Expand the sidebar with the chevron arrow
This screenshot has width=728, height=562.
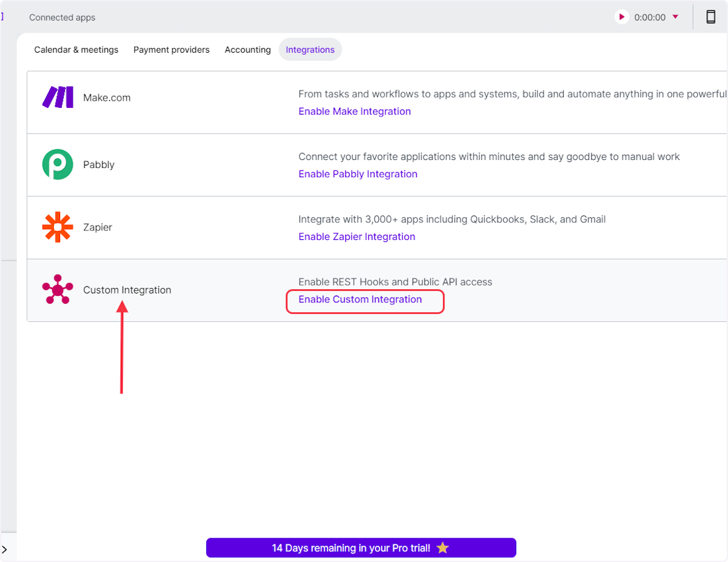(x=4, y=549)
